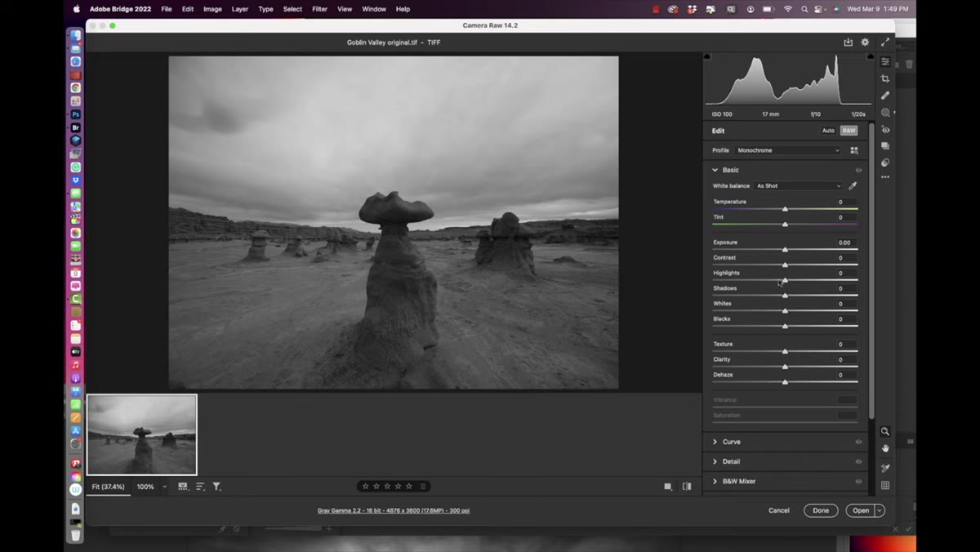Open the filmstrip options menu icon
The height and width of the screenshot is (552, 980).
[x=183, y=487]
